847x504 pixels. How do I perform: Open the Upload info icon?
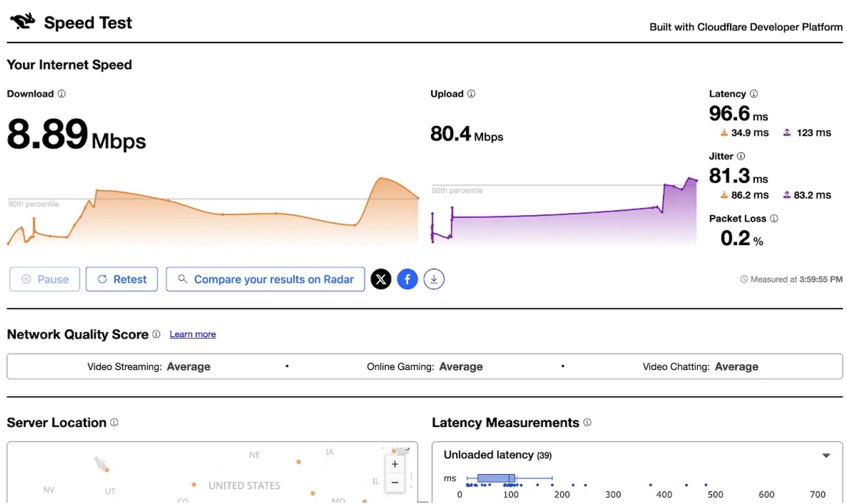pos(471,94)
